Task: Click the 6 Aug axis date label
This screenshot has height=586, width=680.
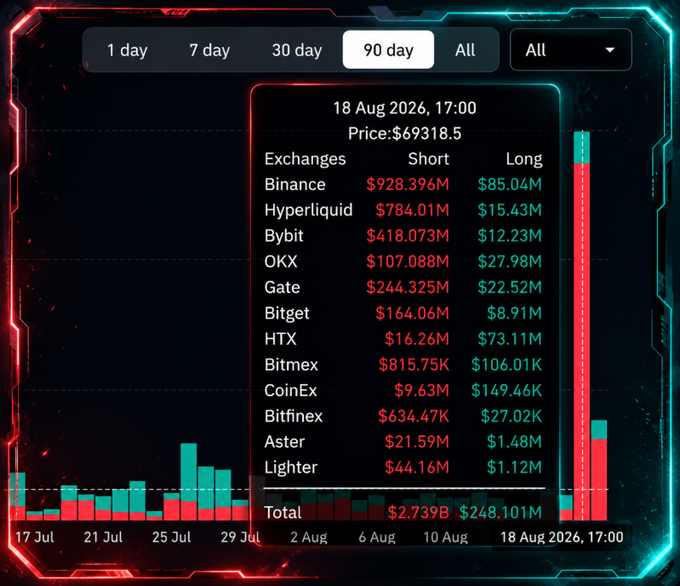Action: coord(377,537)
